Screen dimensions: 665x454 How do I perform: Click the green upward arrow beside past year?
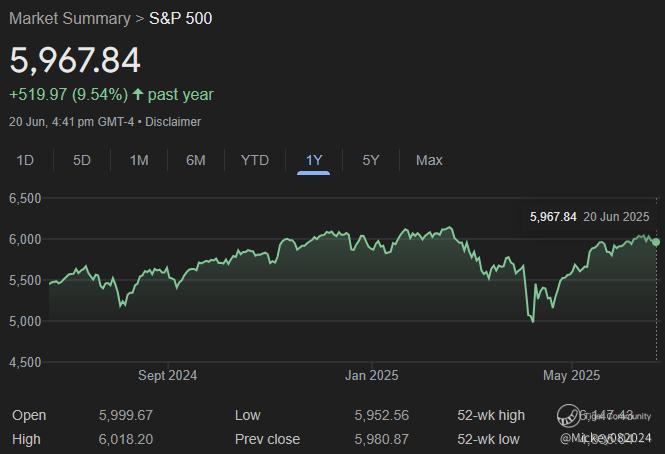pyautogui.click(x=137, y=95)
